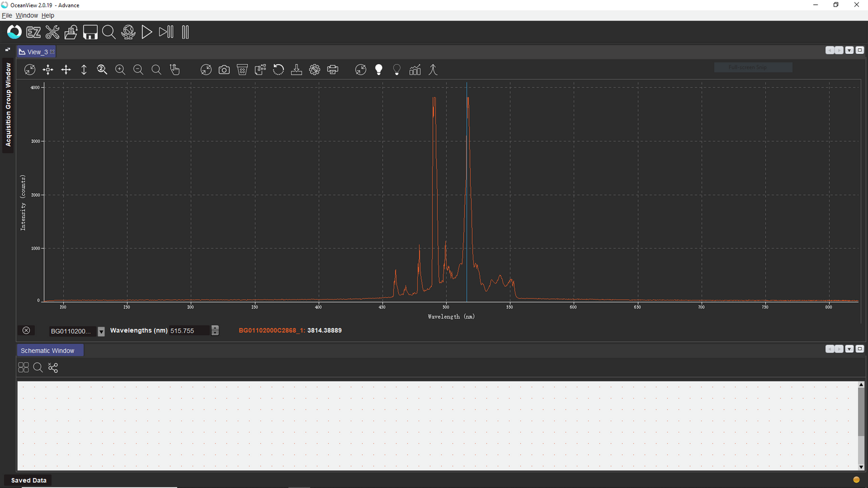The image size is (868, 488).
Task: Open the wrench and screwdriver settings tool
Action: pyautogui.click(x=52, y=32)
